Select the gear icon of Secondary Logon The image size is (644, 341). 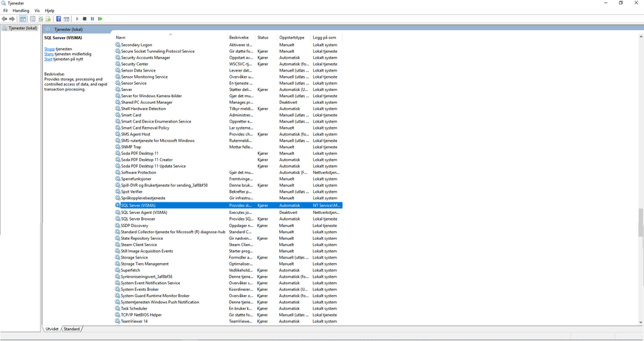(118, 44)
